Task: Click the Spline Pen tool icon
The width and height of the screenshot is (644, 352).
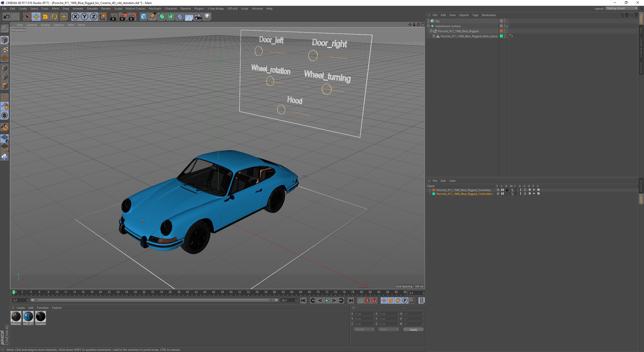Action: pos(153,17)
